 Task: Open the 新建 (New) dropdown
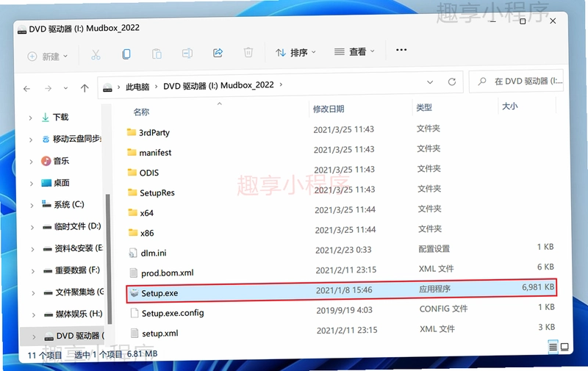click(x=48, y=57)
